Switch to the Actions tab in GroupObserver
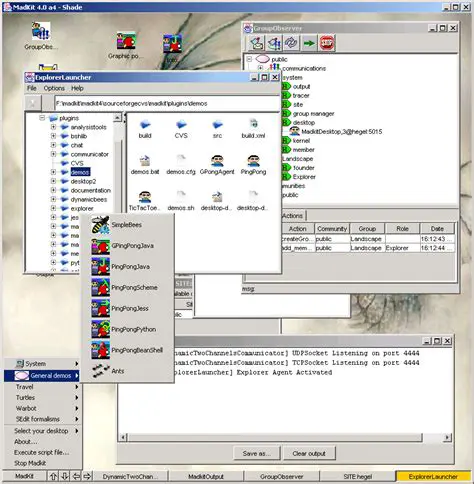This screenshot has width=474, height=484. (292, 216)
